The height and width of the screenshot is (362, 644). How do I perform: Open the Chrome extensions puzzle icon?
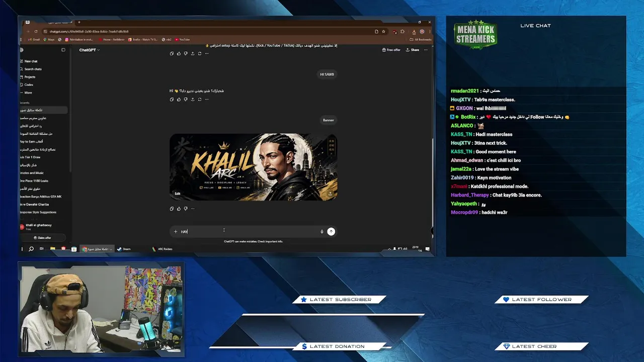403,31
